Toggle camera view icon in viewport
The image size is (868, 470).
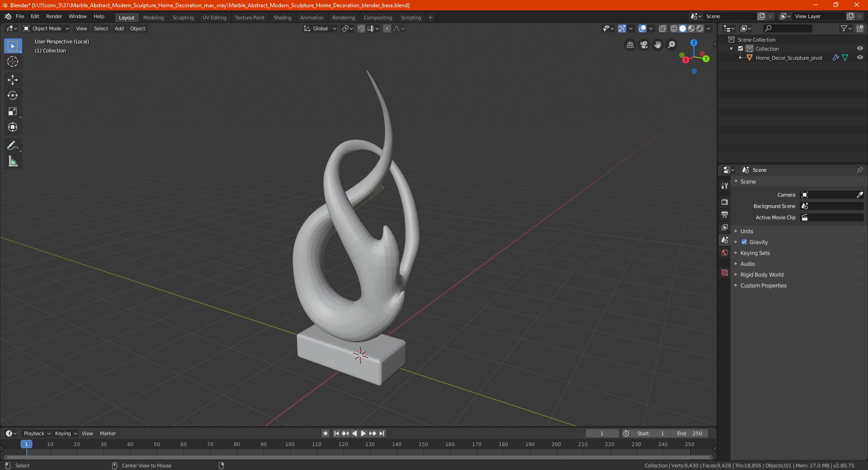pyautogui.click(x=644, y=45)
